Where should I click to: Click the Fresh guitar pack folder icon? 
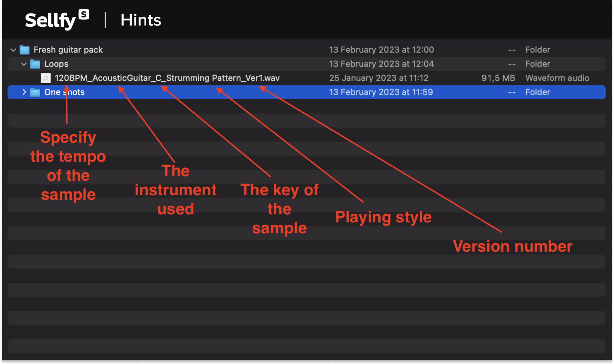pyautogui.click(x=25, y=50)
